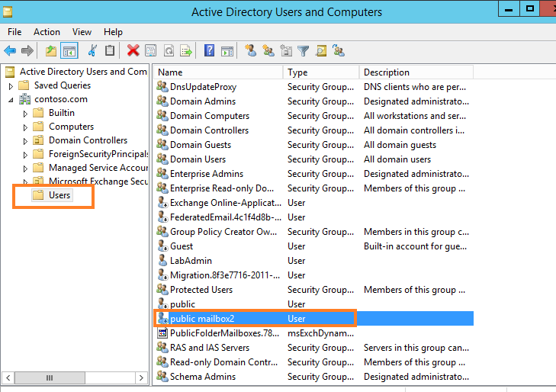Collapse the contoso.com domain node
Screen dimensions: 556x392
(11, 100)
